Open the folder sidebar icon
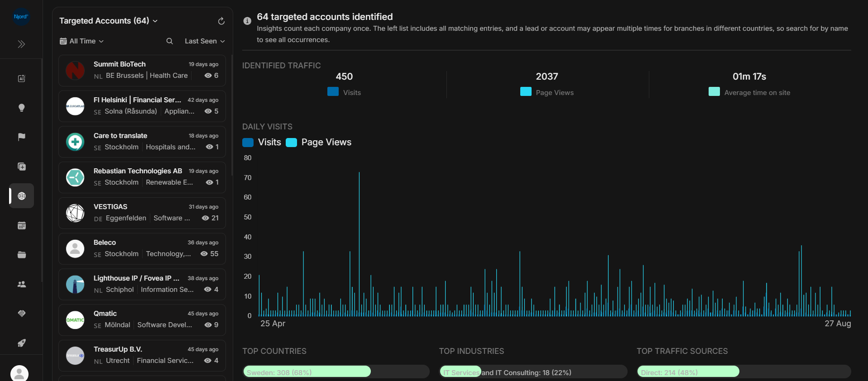The height and width of the screenshot is (381, 868). click(x=21, y=255)
